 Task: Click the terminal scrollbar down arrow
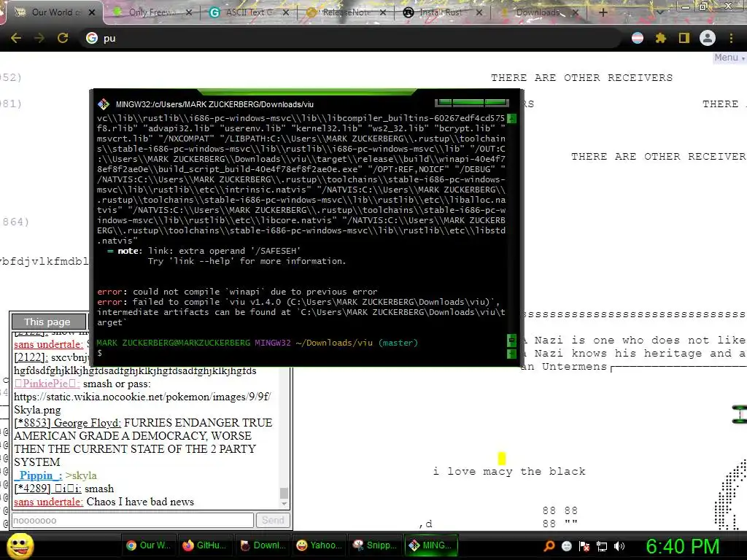[x=511, y=354]
